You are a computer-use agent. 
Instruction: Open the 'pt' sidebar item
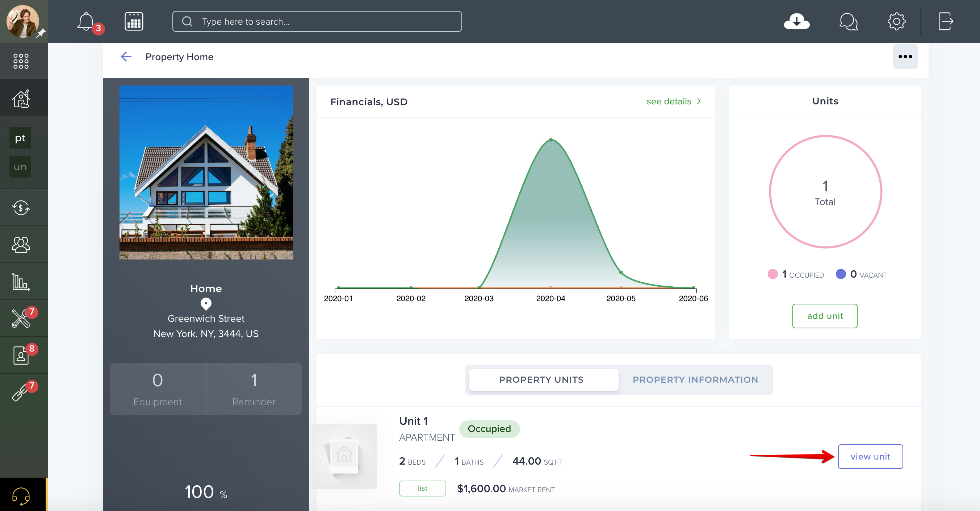point(20,138)
